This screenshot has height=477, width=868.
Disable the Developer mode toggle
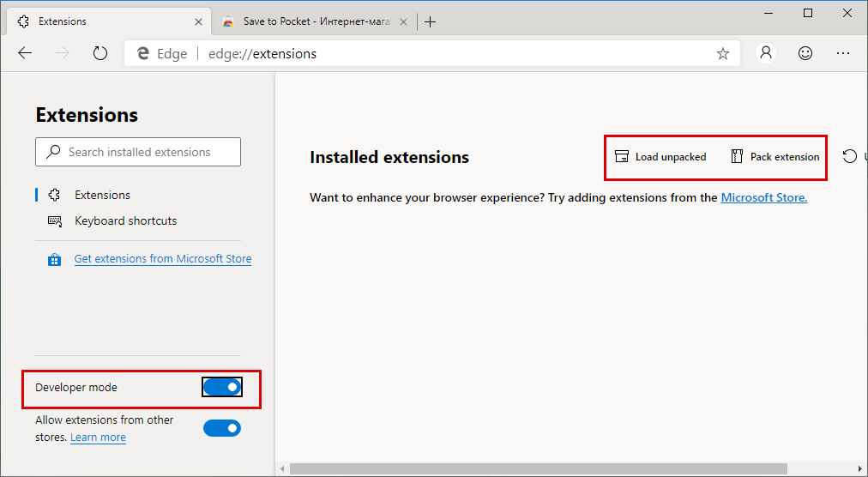pos(222,388)
